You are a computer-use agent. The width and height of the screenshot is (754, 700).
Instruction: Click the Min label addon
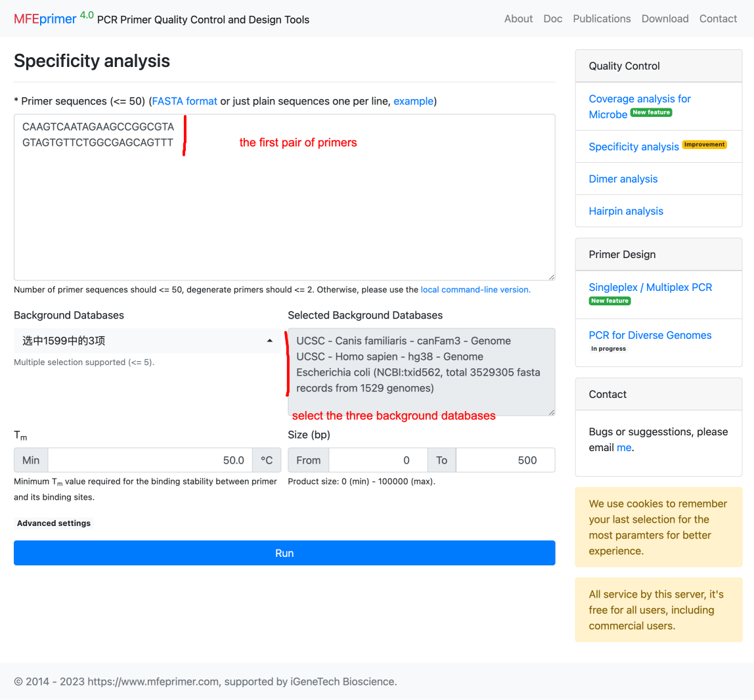click(31, 460)
